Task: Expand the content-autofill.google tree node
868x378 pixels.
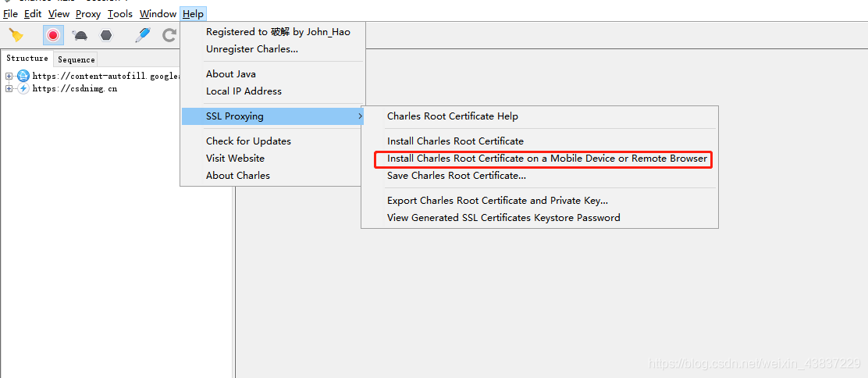Action: click(x=9, y=76)
